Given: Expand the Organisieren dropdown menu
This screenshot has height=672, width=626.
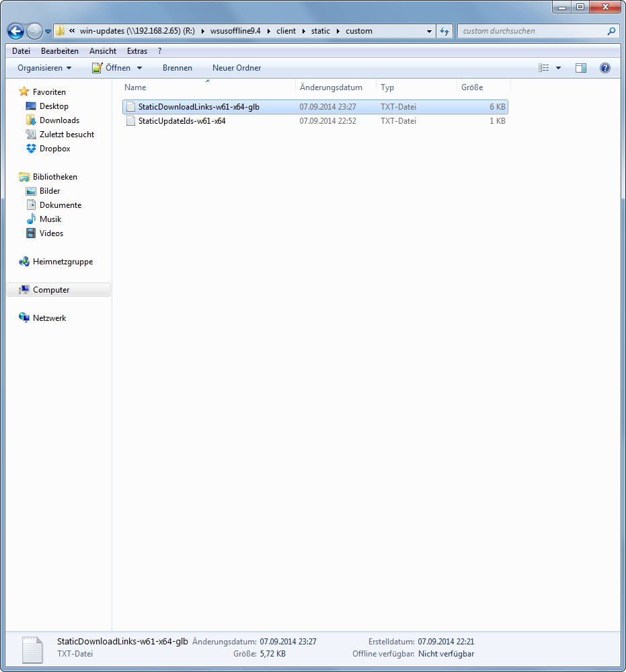Looking at the screenshot, I should click(44, 68).
